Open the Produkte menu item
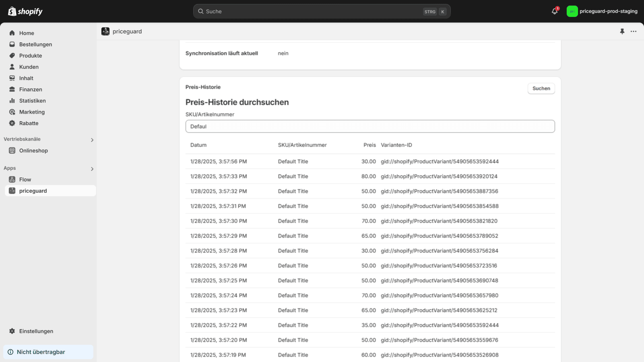This screenshot has height=362, width=644. (x=31, y=56)
